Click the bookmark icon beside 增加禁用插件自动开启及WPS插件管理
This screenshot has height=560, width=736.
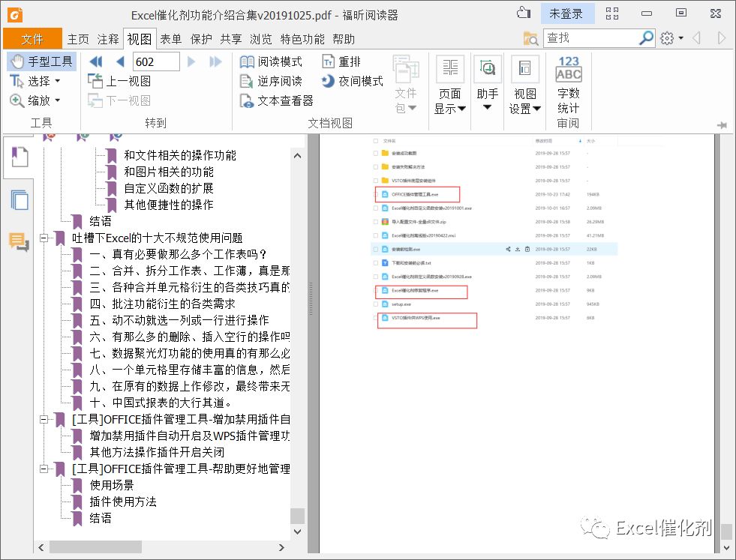click(x=77, y=436)
